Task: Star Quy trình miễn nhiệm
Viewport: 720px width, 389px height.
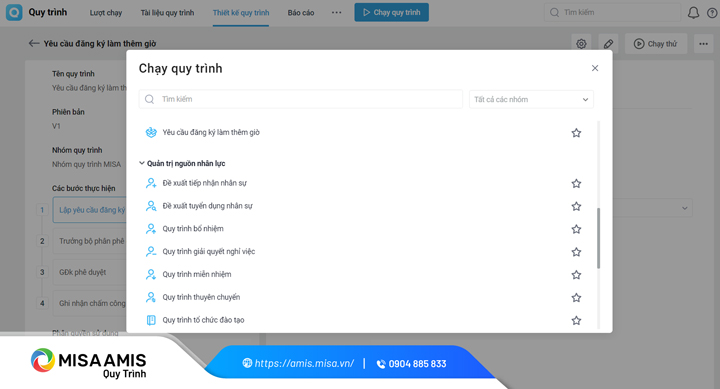Action: [576, 275]
